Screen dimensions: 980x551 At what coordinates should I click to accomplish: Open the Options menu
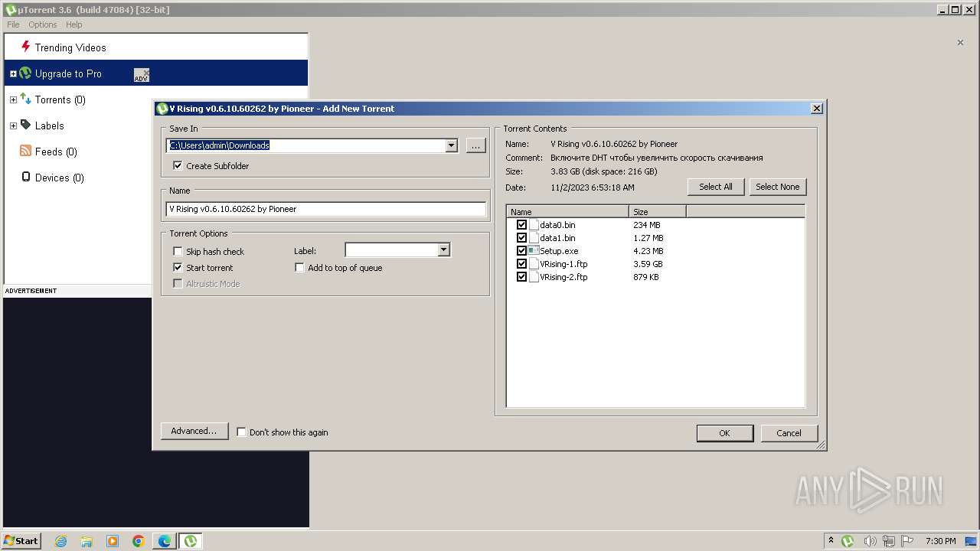43,24
